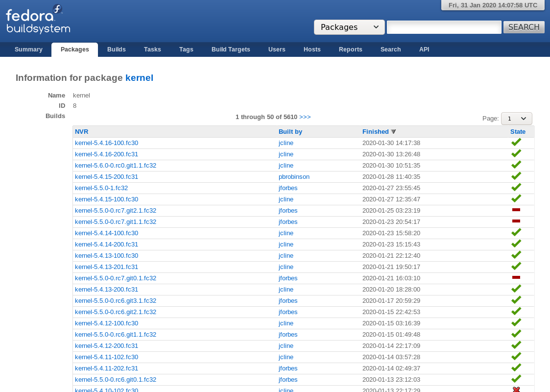Click the date and time display
The height and width of the screenshot is (392, 550).
(x=493, y=5)
